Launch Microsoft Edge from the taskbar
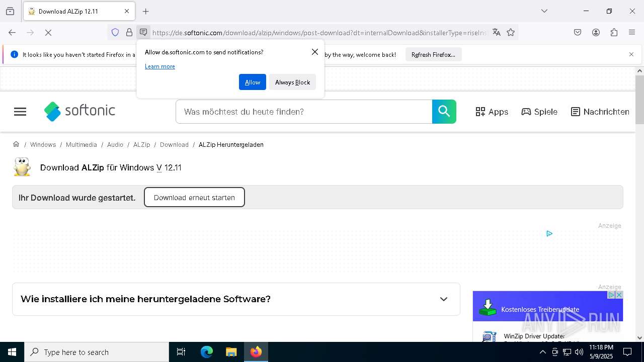Image resolution: width=644 pixels, height=362 pixels. tap(207, 352)
